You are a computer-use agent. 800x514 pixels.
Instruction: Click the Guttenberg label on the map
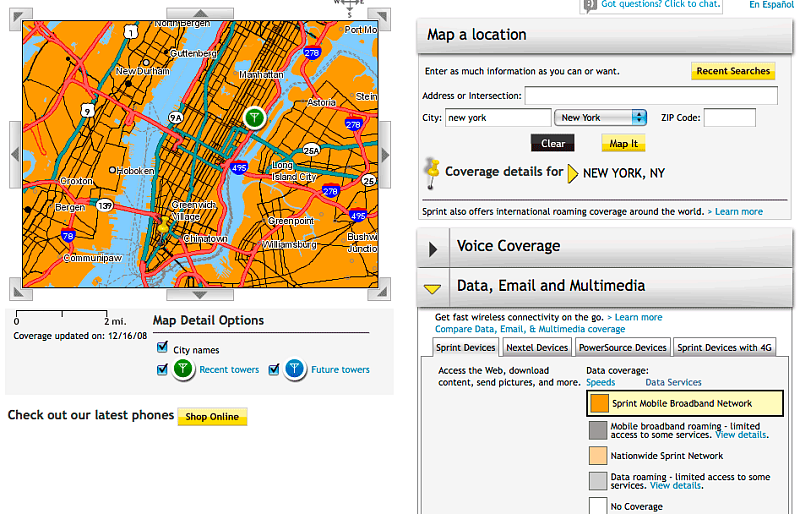(193, 53)
